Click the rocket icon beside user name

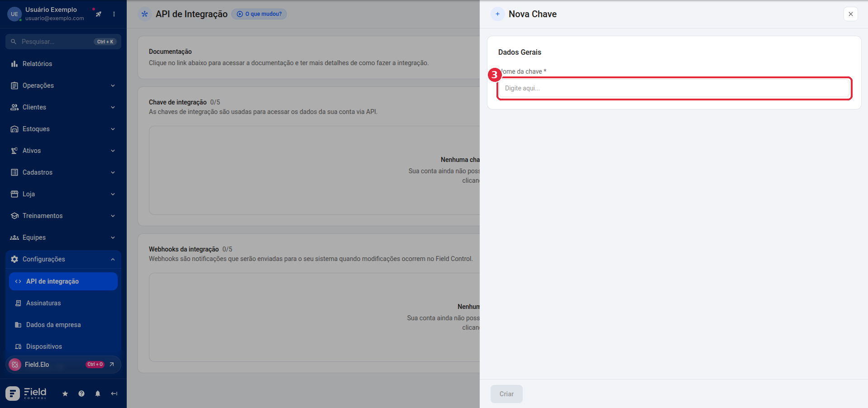(x=98, y=14)
